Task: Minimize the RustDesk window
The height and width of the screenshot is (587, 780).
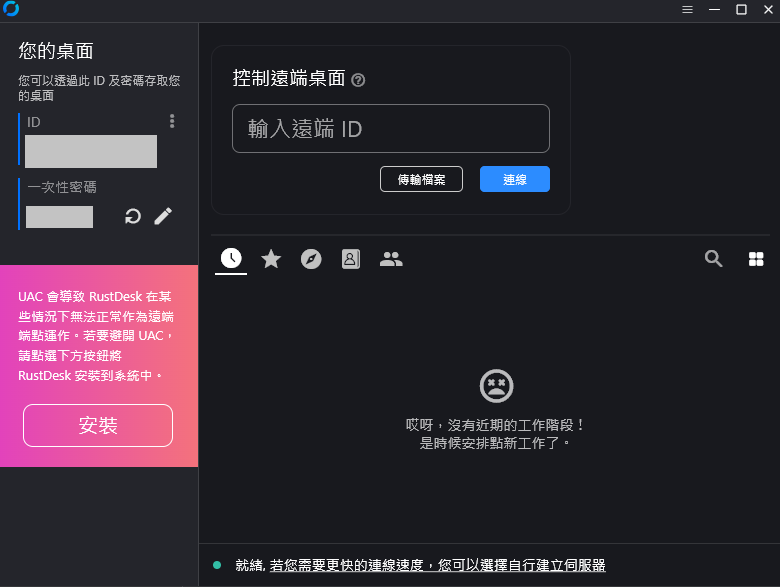Action: click(x=714, y=9)
